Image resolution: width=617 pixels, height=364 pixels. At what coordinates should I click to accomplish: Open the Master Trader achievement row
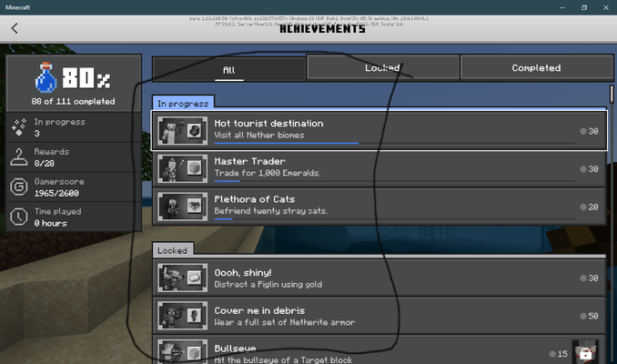click(379, 169)
